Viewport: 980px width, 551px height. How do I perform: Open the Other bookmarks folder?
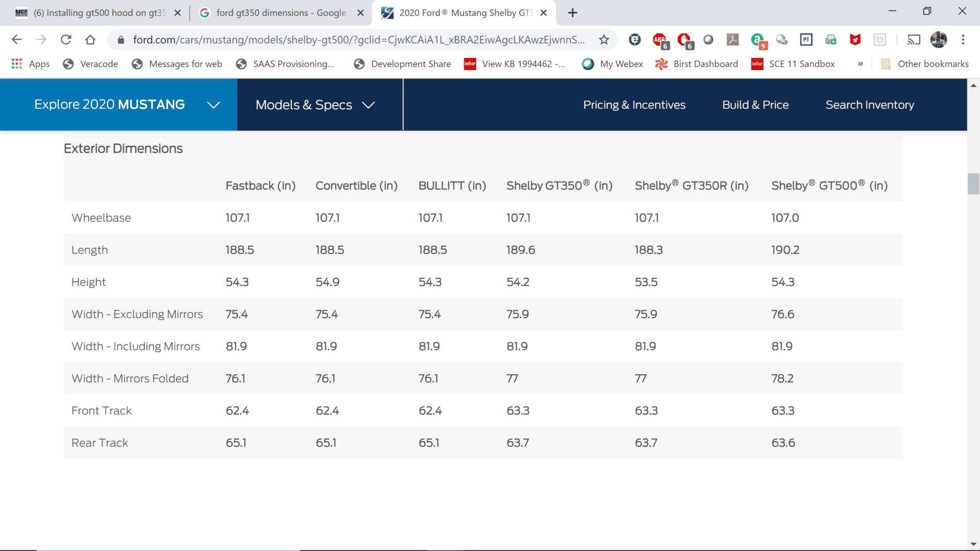click(925, 64)
